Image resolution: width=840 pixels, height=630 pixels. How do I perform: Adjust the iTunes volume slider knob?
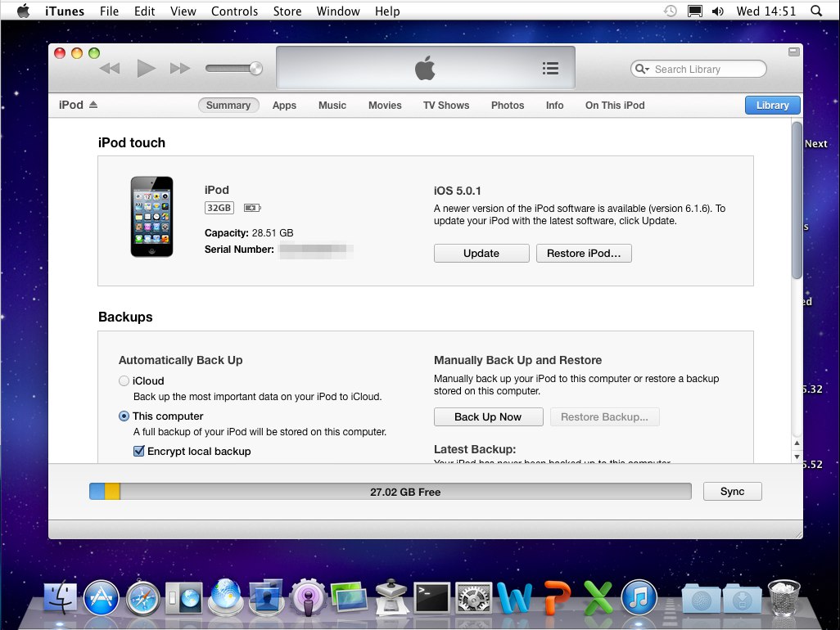(x=256, y=69)
